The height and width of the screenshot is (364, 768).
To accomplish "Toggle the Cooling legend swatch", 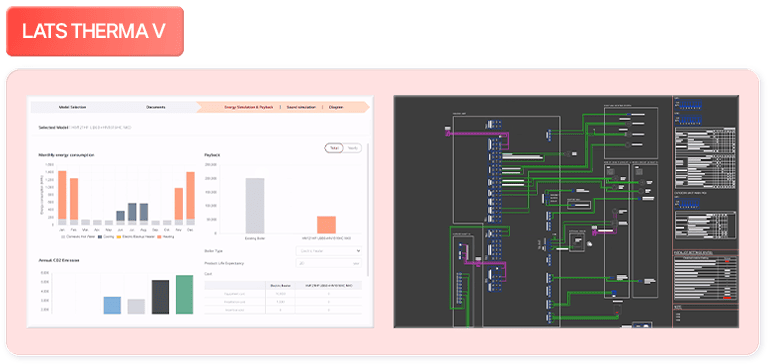I will [99, 237].
